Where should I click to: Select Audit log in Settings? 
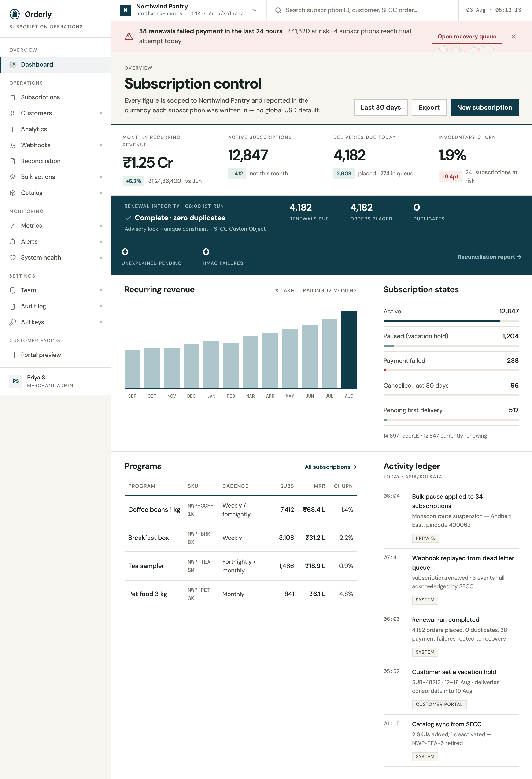(56, 306)
